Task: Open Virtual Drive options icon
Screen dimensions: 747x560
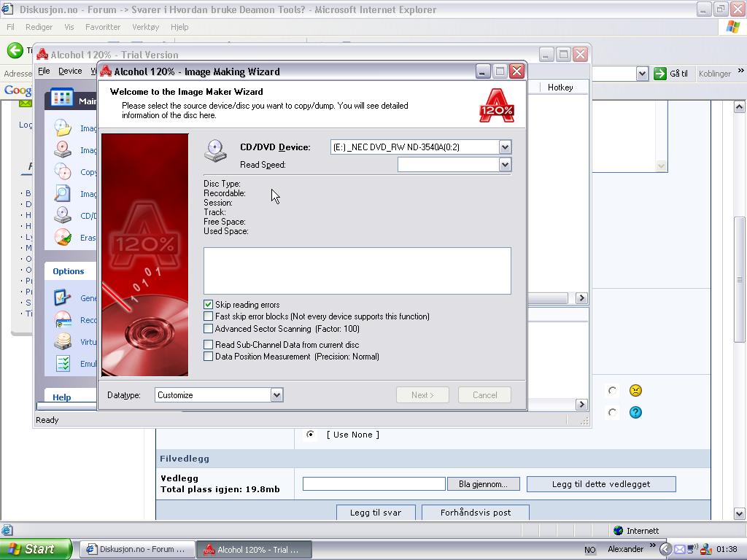Action: 63,341
